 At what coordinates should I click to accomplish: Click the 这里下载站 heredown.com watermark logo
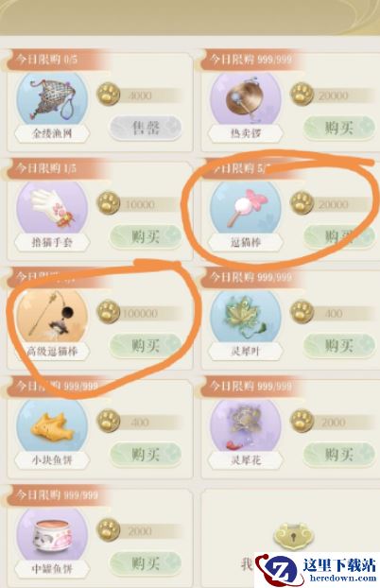point(317,570)
